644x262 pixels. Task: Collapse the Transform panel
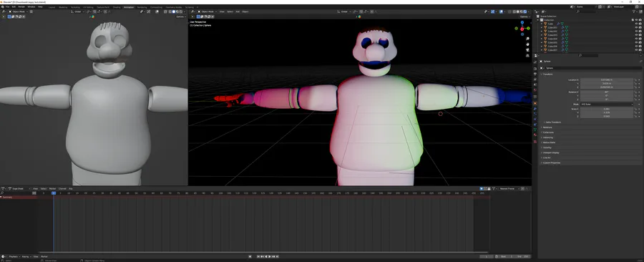(547, 74)
